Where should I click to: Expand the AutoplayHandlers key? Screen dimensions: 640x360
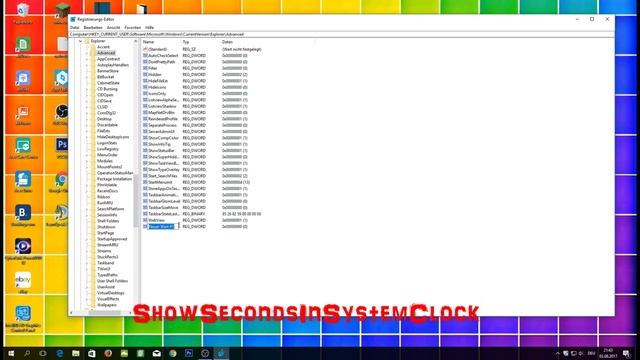[x=87, y=65]
